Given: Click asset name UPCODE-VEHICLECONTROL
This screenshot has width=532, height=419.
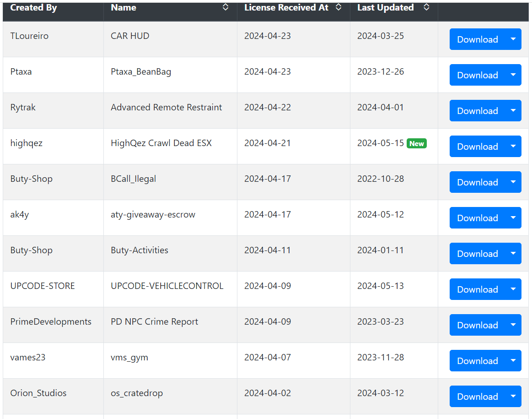Looking at the screenshot, I should [167, 286].
